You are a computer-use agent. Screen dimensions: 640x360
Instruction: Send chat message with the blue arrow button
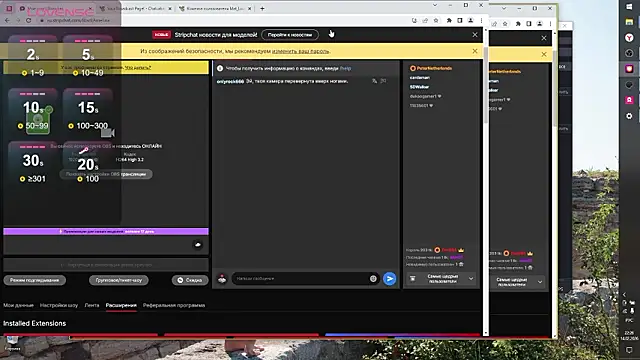[390, 278]
